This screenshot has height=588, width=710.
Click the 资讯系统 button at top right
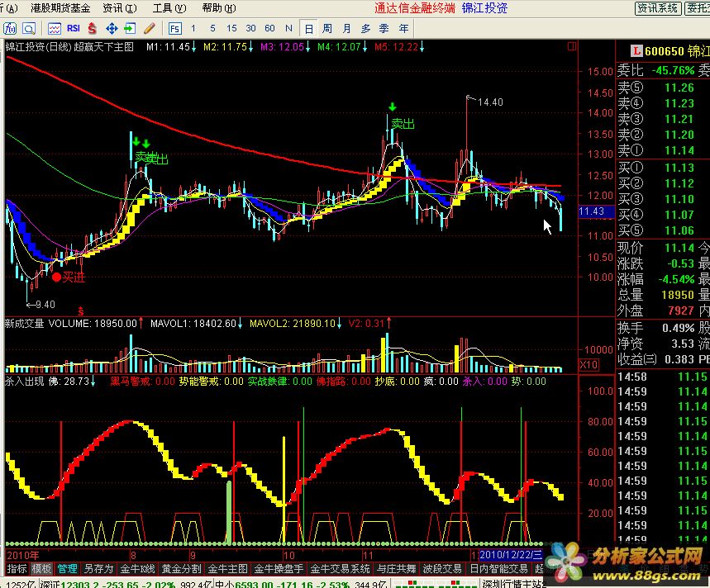[657, 8]
